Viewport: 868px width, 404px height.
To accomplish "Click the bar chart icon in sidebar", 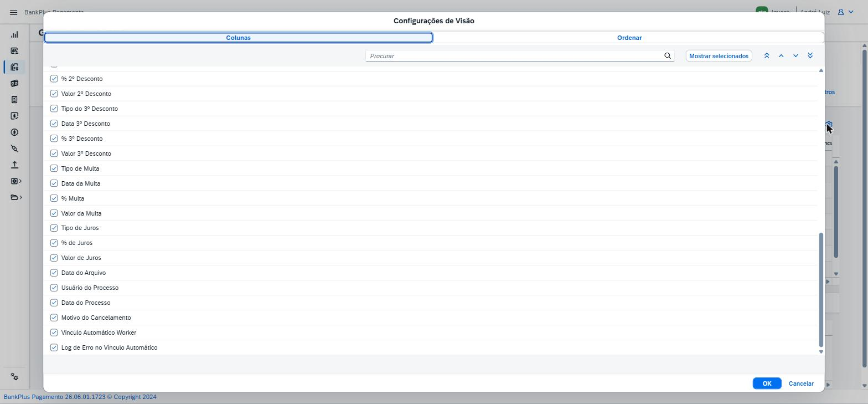I will point(14,34).
